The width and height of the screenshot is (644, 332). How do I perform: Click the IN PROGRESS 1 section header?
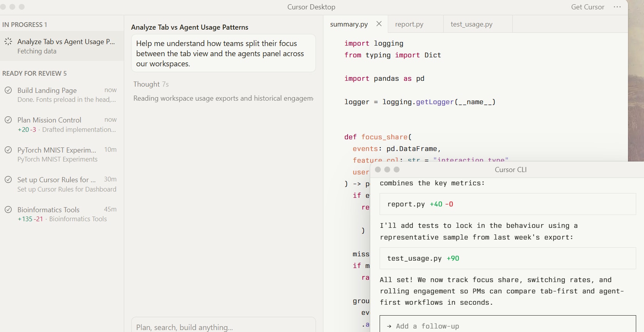[25, 25]
